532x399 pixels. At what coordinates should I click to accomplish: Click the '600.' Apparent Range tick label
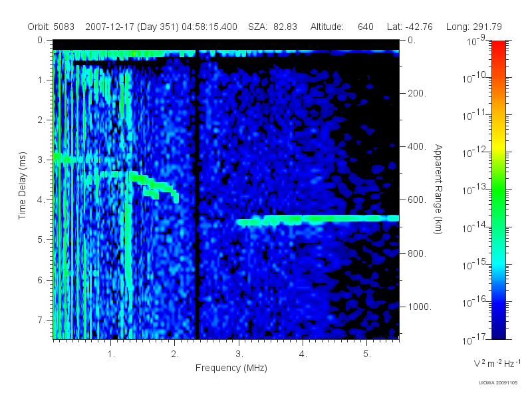417,200
